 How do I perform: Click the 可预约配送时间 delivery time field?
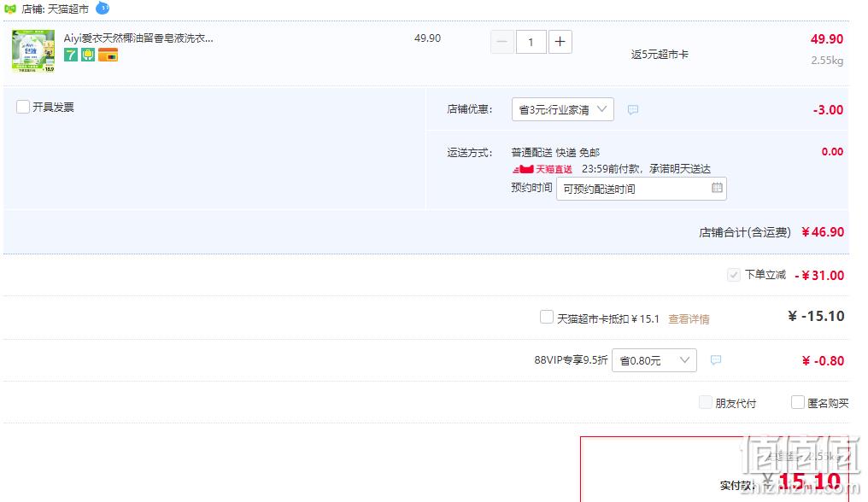[641, 189]
